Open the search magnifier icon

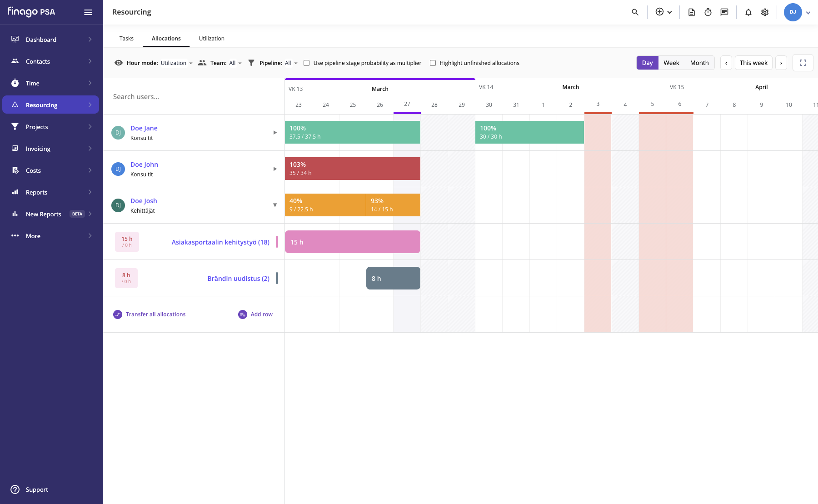click(x=635, y=12)
